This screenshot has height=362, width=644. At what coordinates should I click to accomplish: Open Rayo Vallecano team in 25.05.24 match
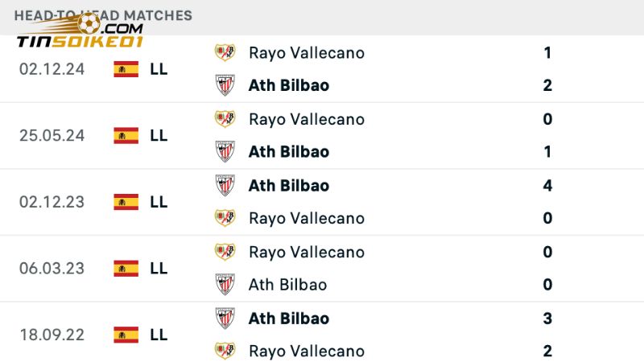click(x=306, y=119)
